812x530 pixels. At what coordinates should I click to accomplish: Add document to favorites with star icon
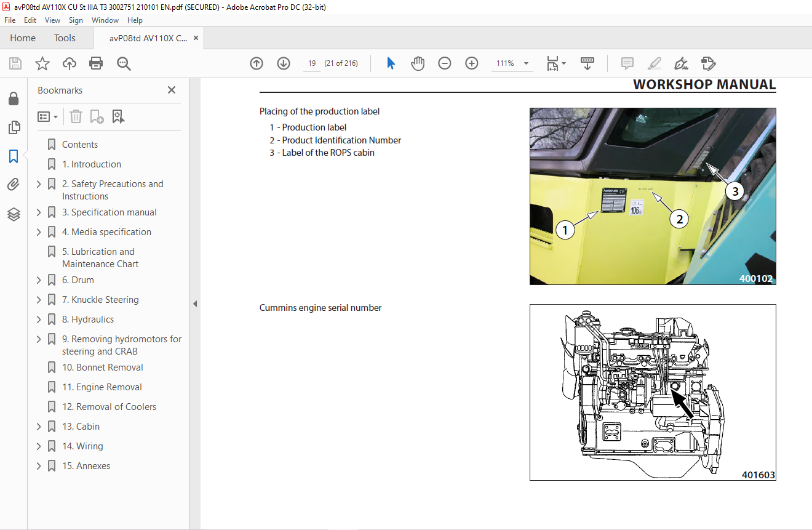[x=42, y=63]
